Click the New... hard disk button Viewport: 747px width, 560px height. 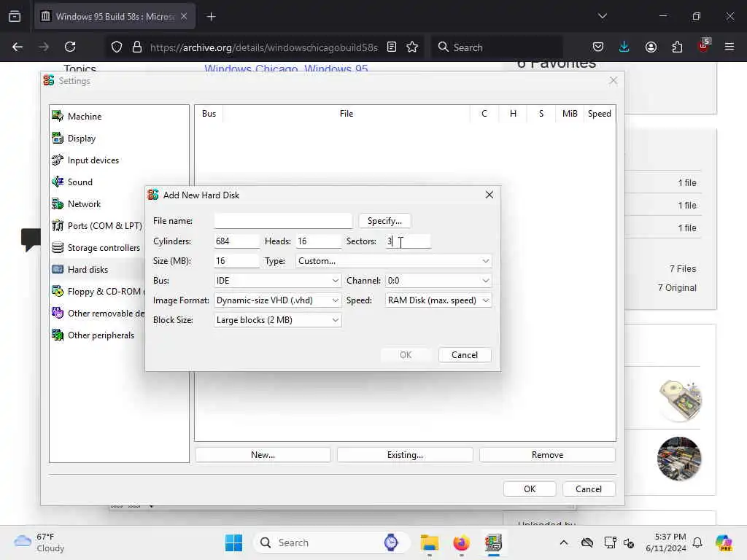tap(263, 455)
